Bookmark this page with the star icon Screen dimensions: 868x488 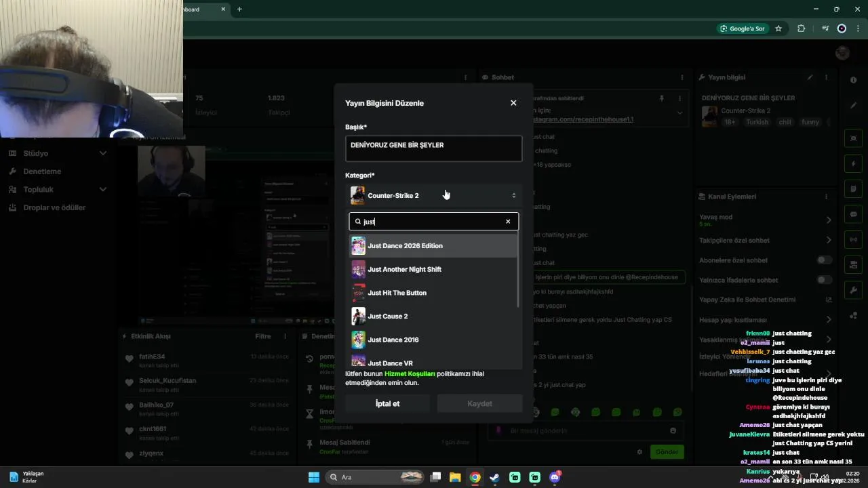pos(778,28)
